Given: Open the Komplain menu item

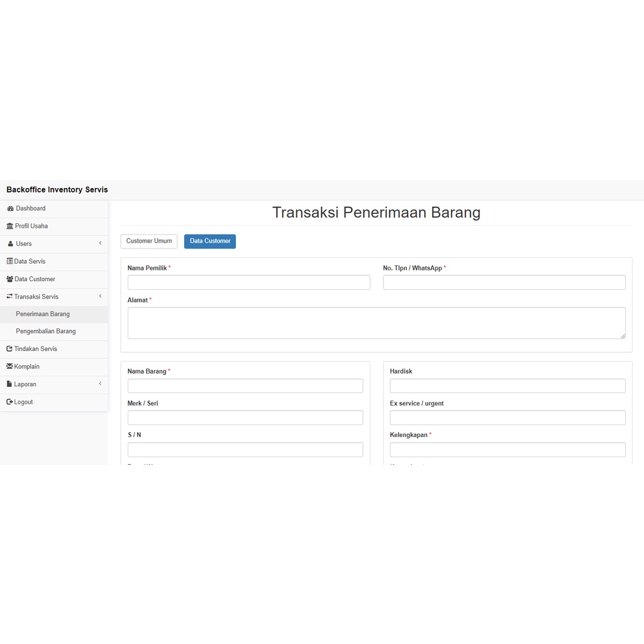Looking at the screenshot, I should [x=54, y=367].
